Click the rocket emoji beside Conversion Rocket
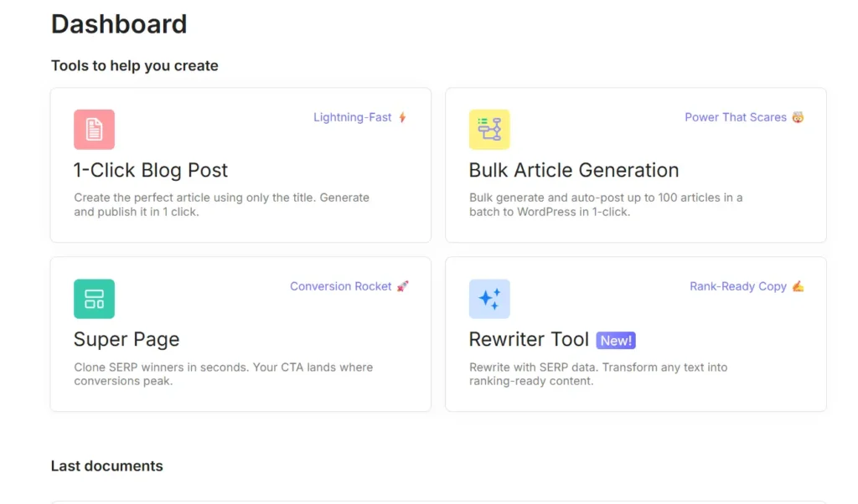858x504 pixels. [403, 285]
